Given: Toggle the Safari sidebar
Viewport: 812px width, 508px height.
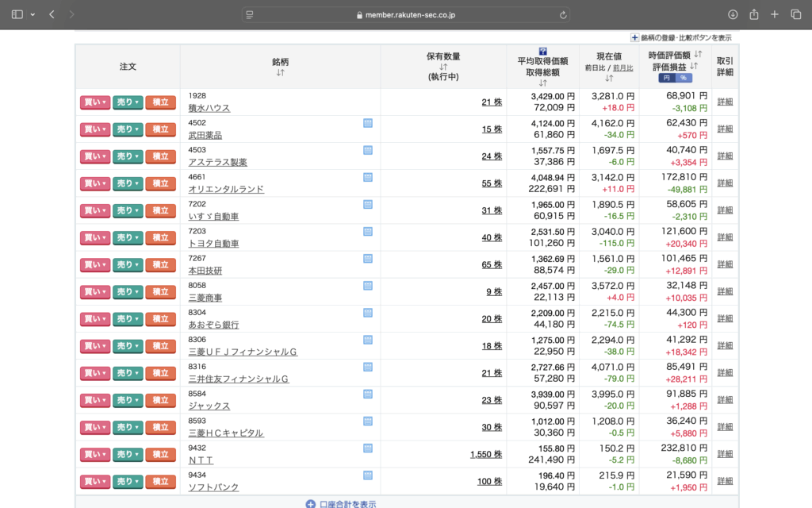Looking at the screenshot, I should [17, 14].
